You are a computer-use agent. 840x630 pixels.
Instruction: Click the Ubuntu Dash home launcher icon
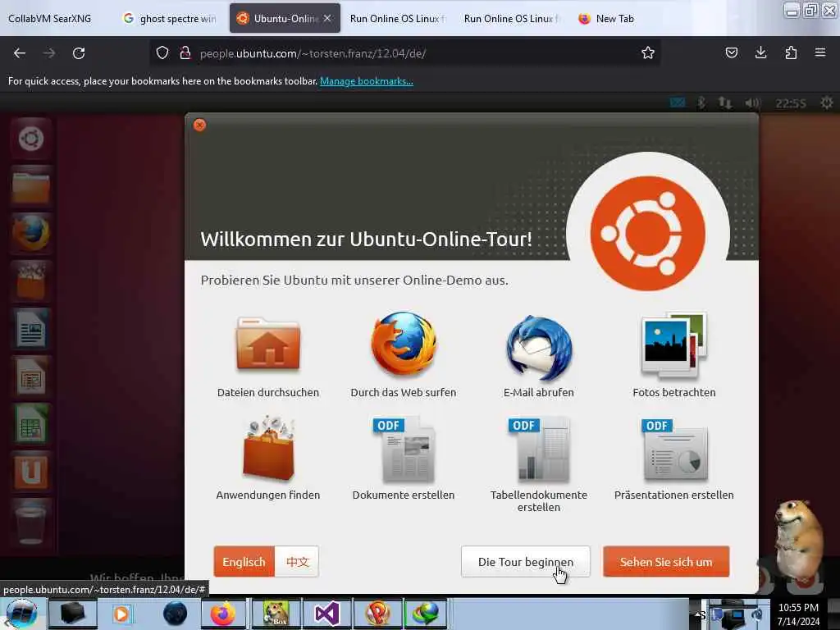click(30, 139)
